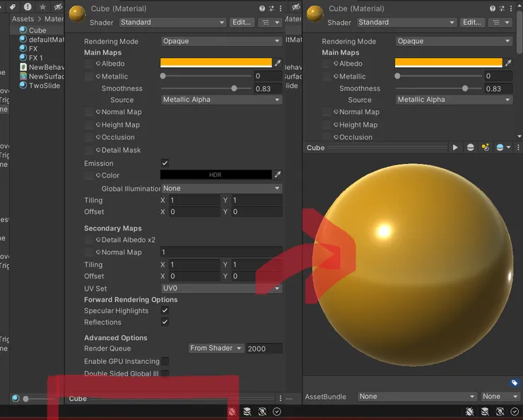
Task: Pick Emission color with the eyedropper
Action: tap(278, 175)
